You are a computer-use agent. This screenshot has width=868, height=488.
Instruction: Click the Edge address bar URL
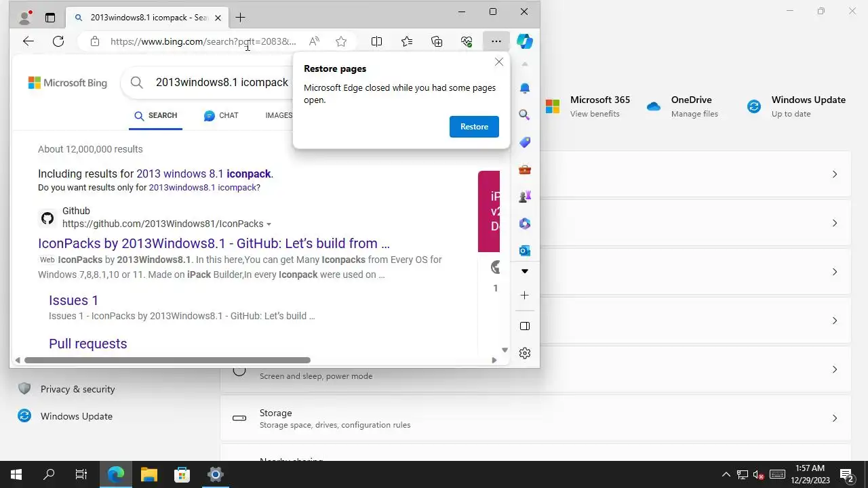[203, 41]
